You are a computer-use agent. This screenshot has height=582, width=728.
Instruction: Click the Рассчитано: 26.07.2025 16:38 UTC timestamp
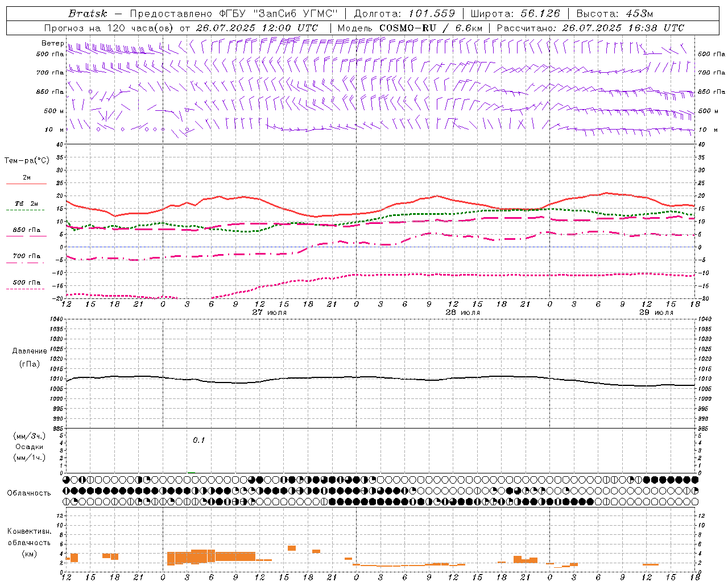point(590,28)
